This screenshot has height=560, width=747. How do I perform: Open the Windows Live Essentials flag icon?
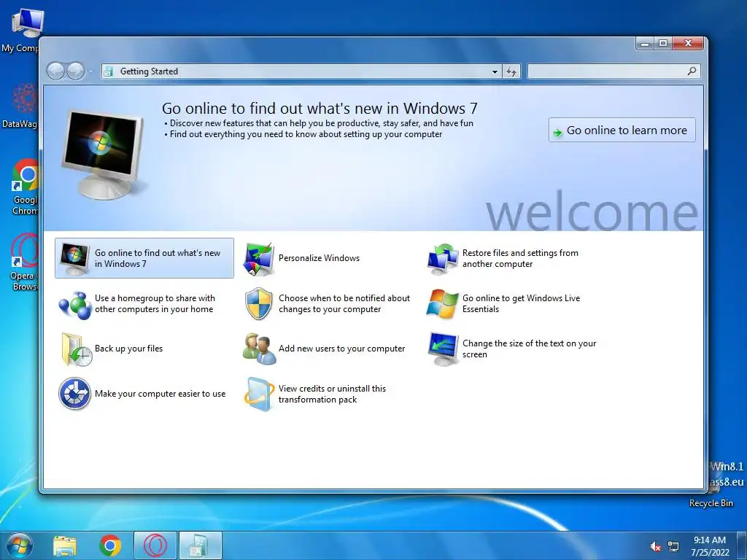pos(442,304)
